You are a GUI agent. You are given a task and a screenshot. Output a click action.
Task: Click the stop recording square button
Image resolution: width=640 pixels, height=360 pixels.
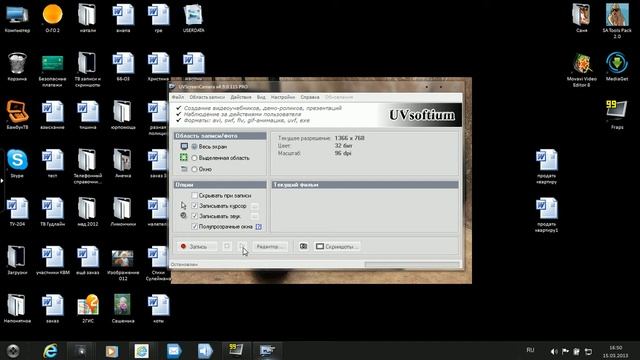pyautogui.click(x=227, y=246)
